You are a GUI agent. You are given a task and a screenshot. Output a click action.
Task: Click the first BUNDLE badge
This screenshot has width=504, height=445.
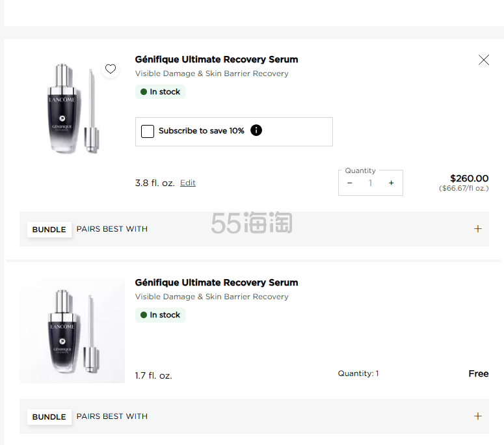click(49, 230)
